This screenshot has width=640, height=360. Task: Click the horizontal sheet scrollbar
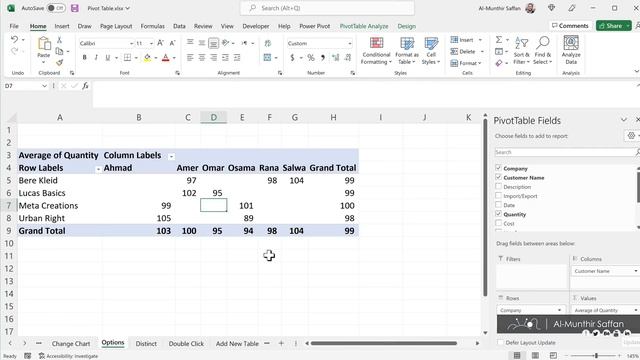(383, 343)
